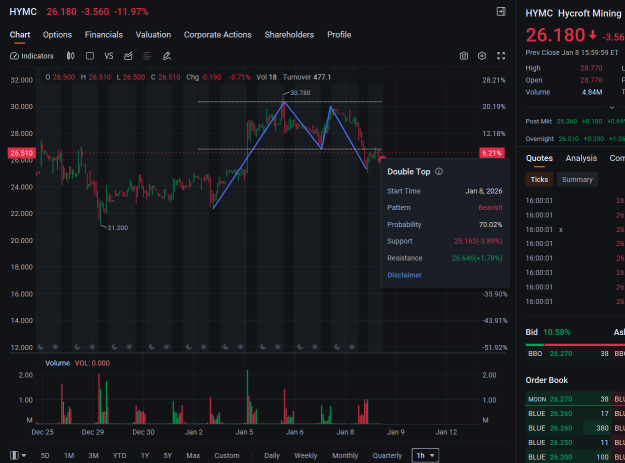Choose Custom date range
The height and width of the screenshot is (463, 625).
coord(227,455)
